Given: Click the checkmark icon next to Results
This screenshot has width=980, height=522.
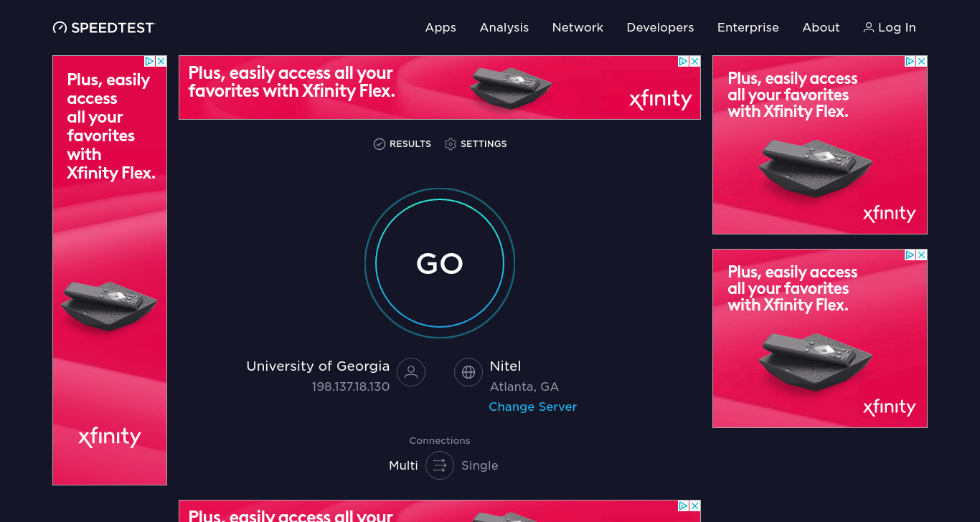Looking at the screenshot, I should (x=380, y=144).
